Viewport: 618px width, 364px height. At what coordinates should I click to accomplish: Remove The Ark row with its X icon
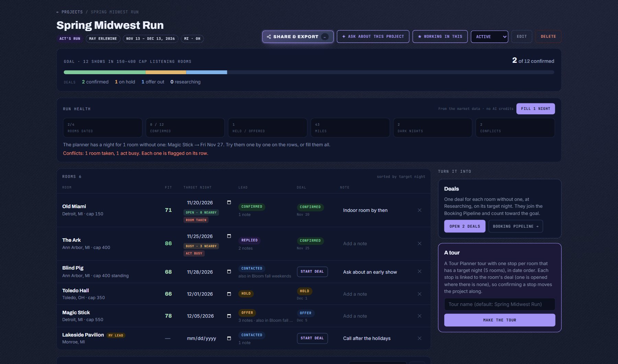(x=420, y=243)
